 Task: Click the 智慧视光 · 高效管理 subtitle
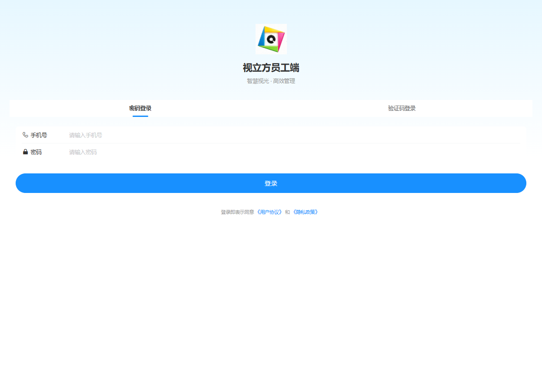click(x=271, y=81)
